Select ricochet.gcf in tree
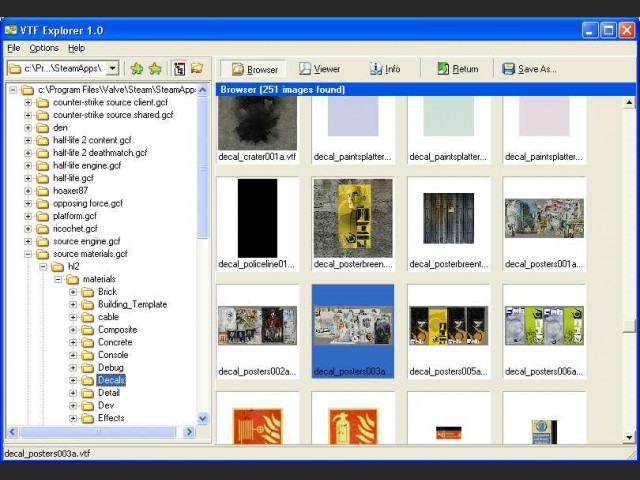The image size is (640, 480). point(75,229)
